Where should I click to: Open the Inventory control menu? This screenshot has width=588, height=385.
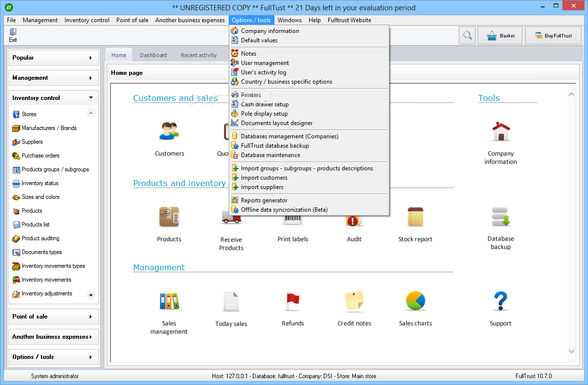tap(87, 20)
